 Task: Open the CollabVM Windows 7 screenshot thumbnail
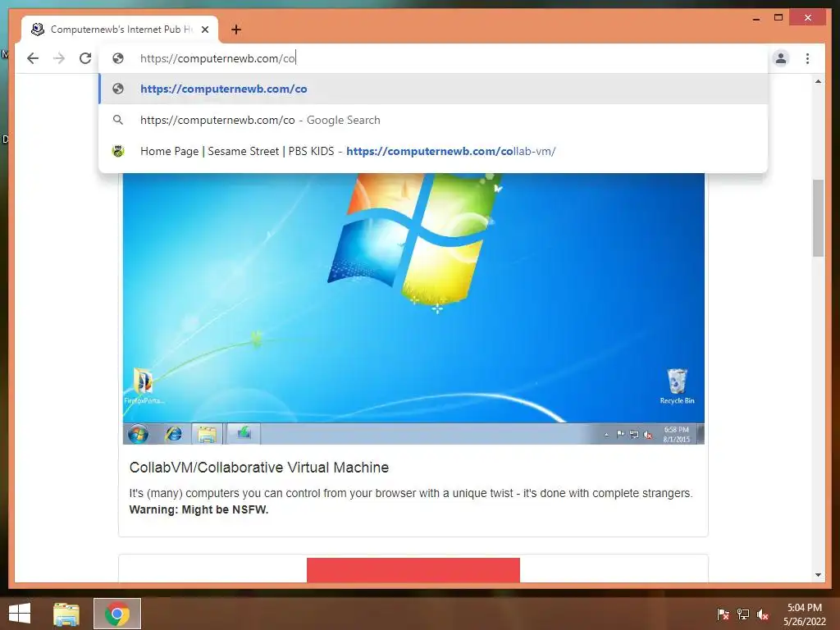[x=413, y=308]
